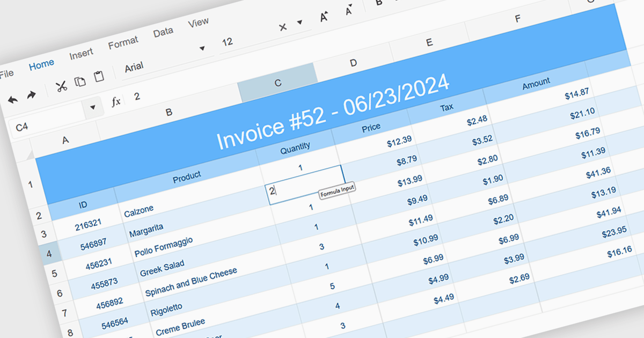Image resolution: width=644 pixels, height=338 pixels.
Task: Select row 4 header
Action: coord(49,253)
